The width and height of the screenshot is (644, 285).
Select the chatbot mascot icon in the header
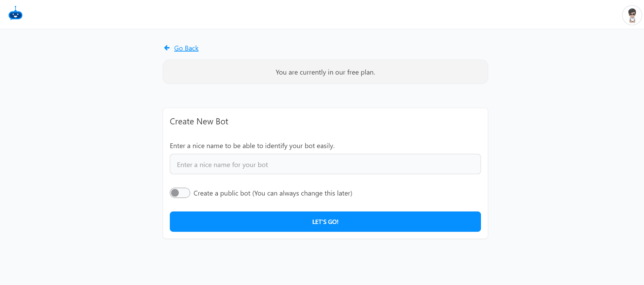[15, 14]
